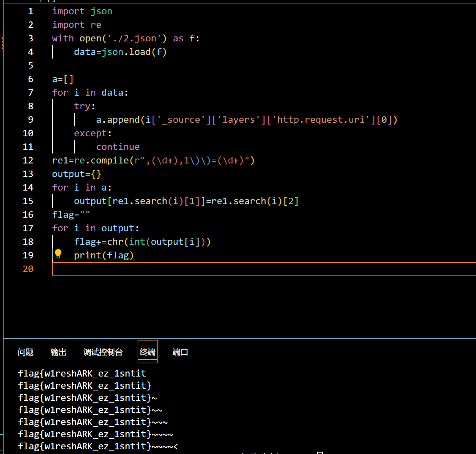Click line number 20 in the gutter

pos(28,269)
